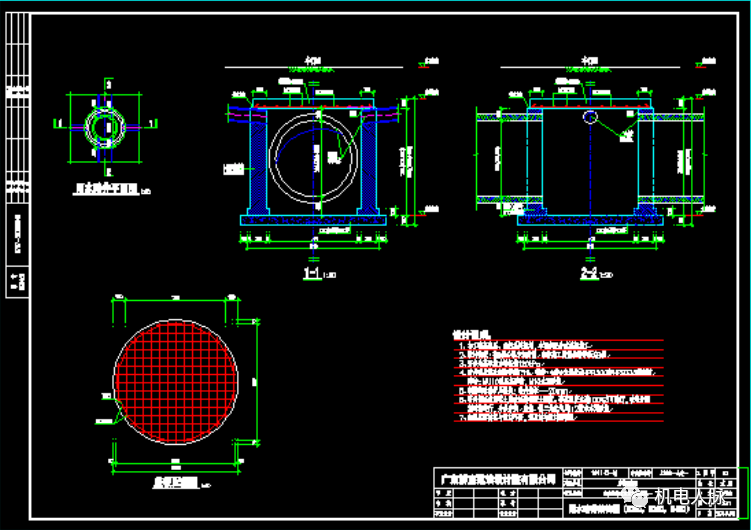Select the base slab of section 1-1
The image size is (751, 530).
[313, 220]
